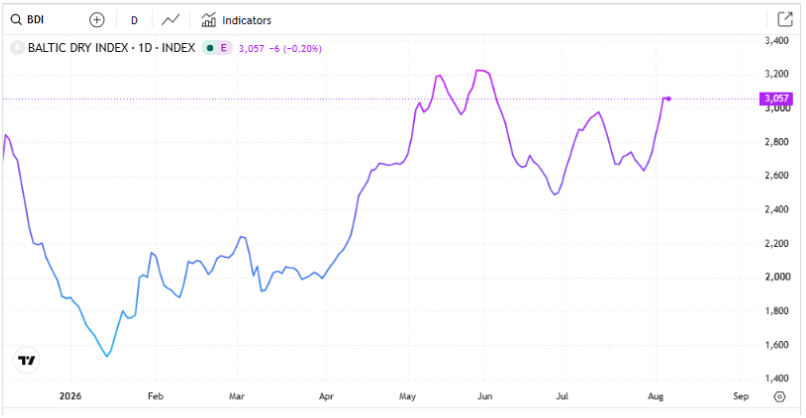Click the 3,057 current price label
806x418 pixels.
[x=251, y=49]
